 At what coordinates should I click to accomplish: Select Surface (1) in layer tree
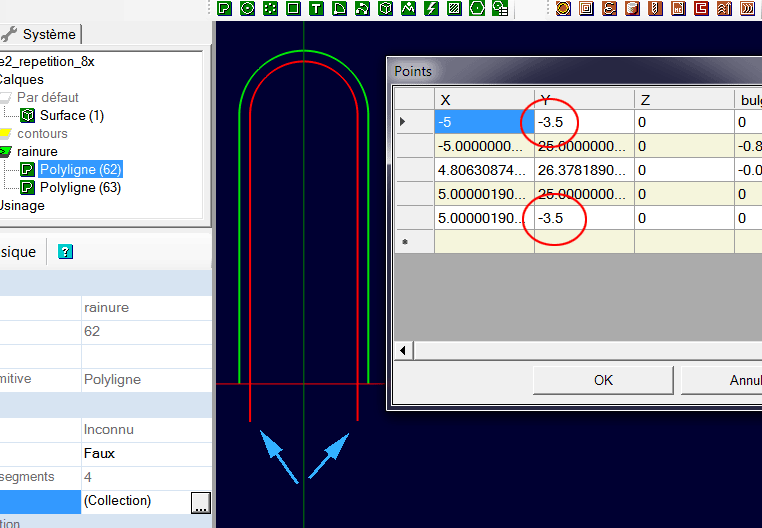tap(71, 115)
